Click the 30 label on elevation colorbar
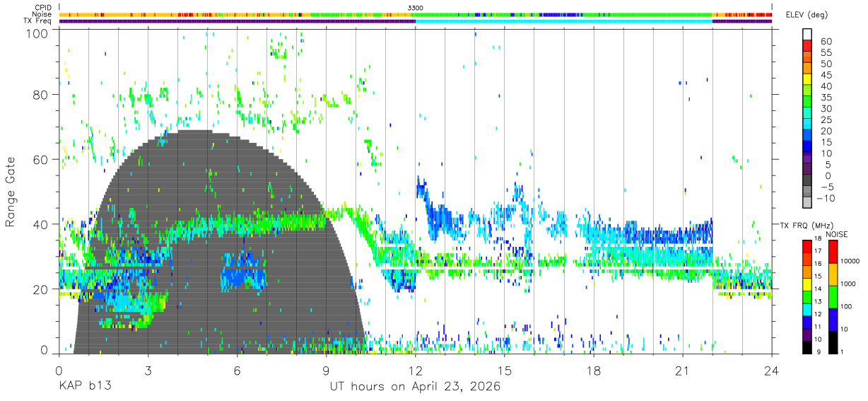This screenshot has height=401, width=868. (826, 108)
